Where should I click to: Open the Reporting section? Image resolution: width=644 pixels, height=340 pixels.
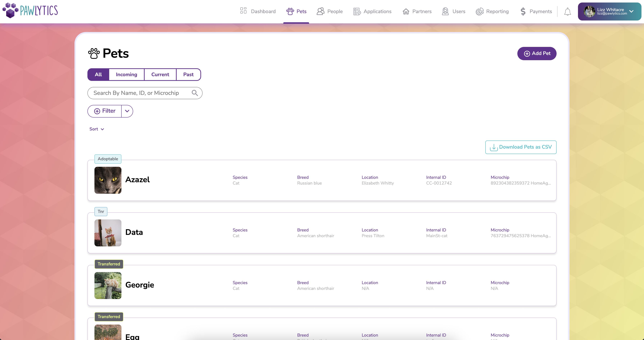pos(492,12)
